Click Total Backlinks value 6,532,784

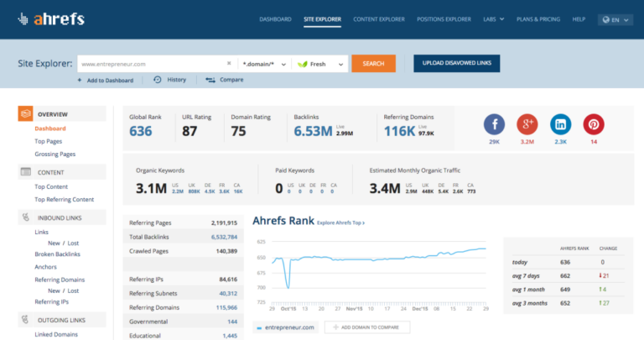click(x=224, y=237)
